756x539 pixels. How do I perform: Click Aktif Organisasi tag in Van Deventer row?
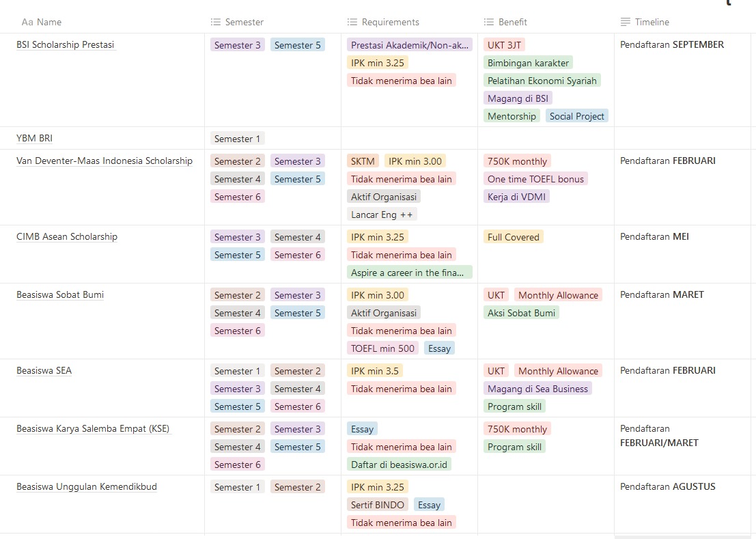click(x=384, y=197)
